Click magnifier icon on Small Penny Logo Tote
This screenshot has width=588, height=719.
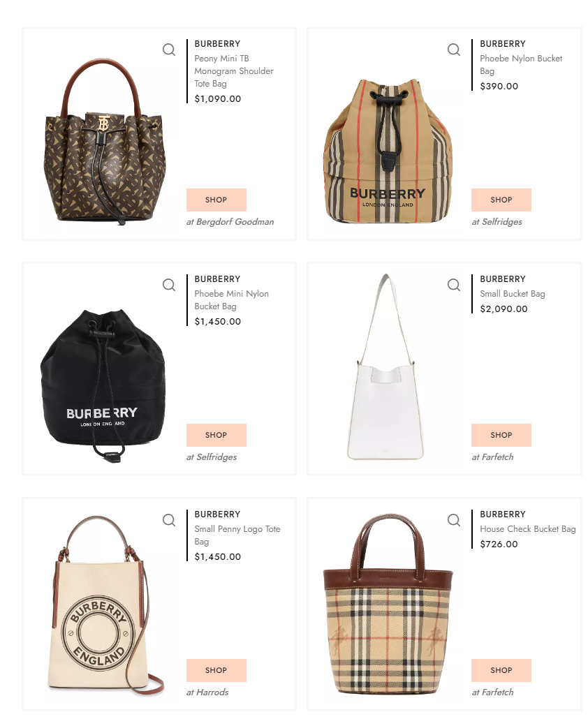pos(169,520)
